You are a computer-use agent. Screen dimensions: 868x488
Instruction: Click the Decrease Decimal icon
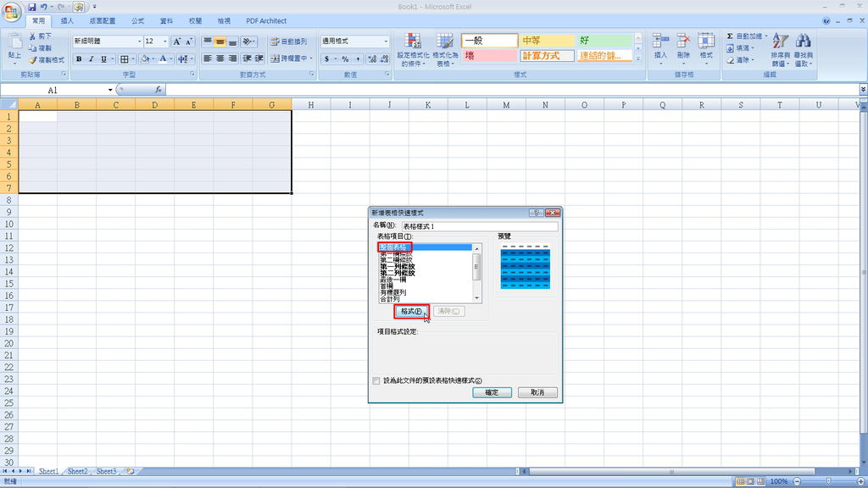(384, 58)
